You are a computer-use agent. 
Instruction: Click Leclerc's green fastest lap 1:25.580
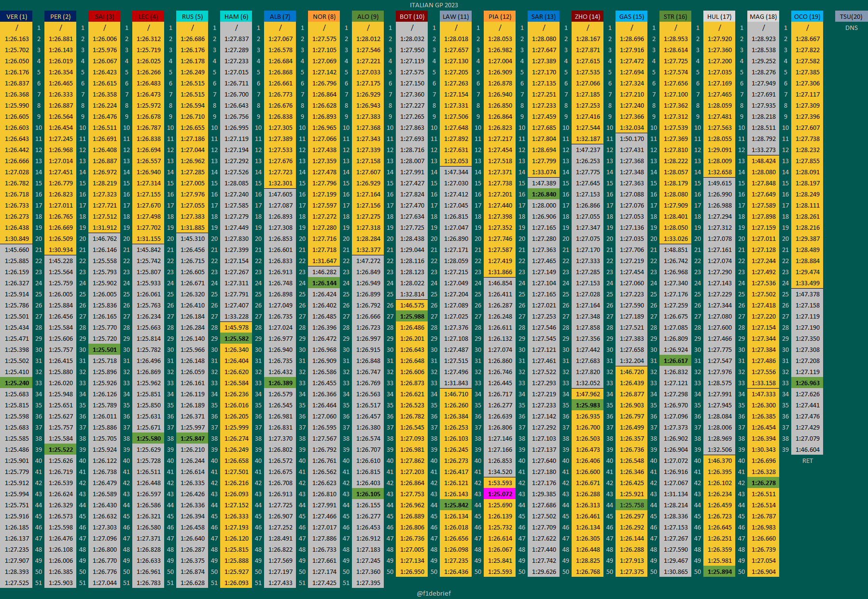(149, 438)
